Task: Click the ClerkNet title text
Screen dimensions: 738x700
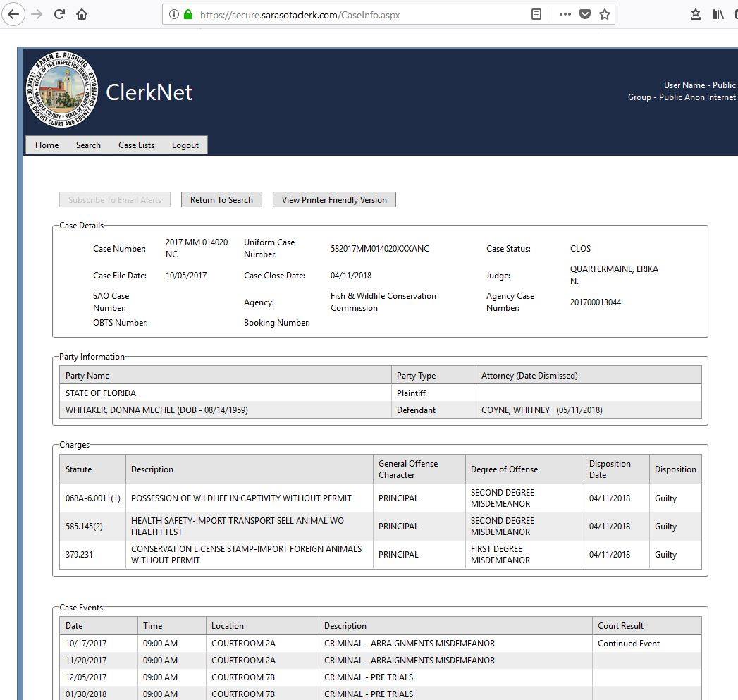Action: [x=149, y=92]
